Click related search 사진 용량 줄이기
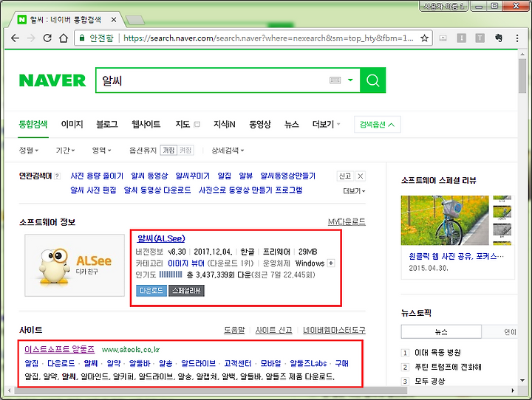Screen dimensions: 532x400 97,176
